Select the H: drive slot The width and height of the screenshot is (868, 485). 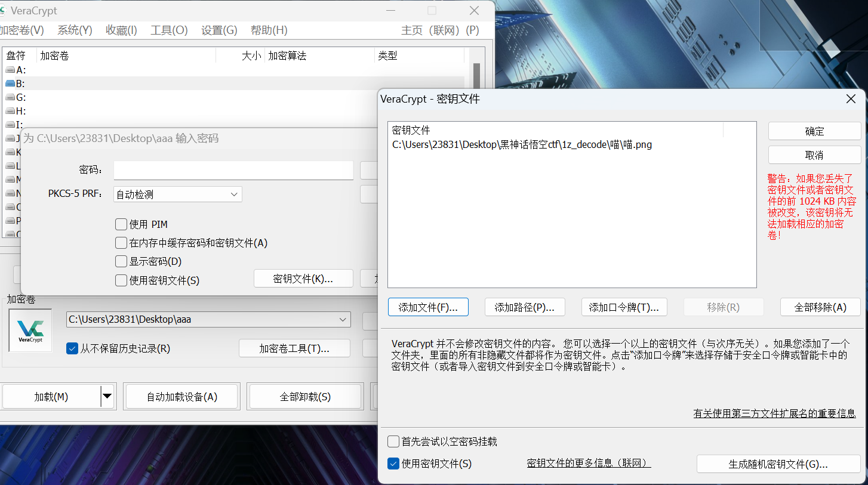[233, 111]
